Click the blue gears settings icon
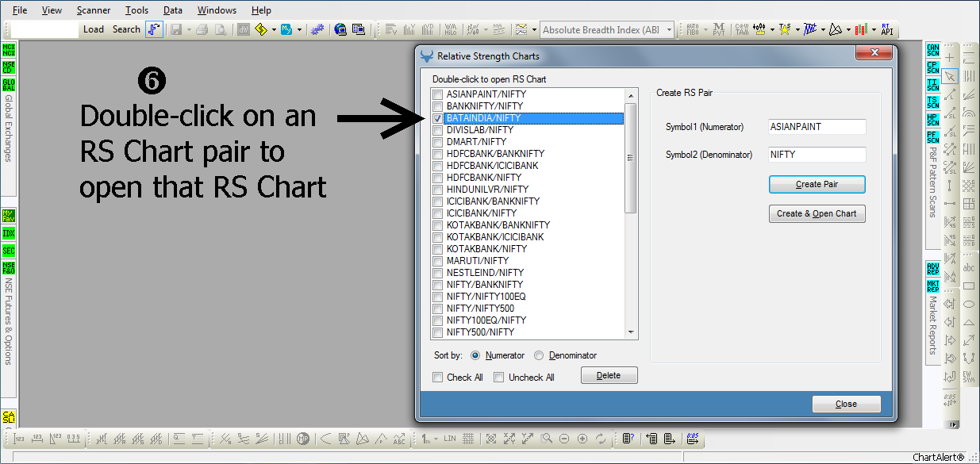Screen dimensions: 980x464 (x=317, y=29)
